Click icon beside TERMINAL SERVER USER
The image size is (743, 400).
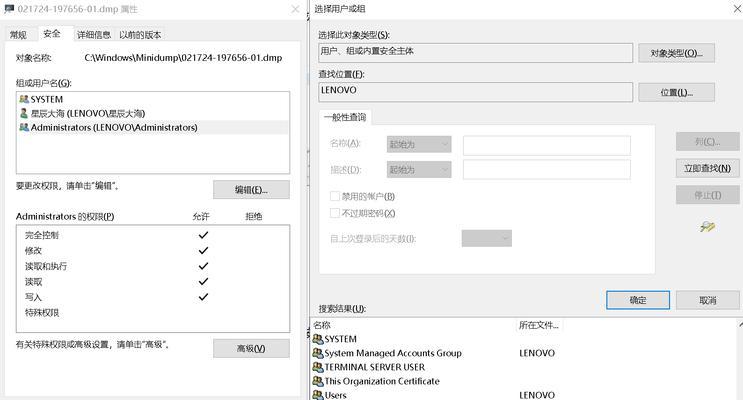tap(317, 367)
